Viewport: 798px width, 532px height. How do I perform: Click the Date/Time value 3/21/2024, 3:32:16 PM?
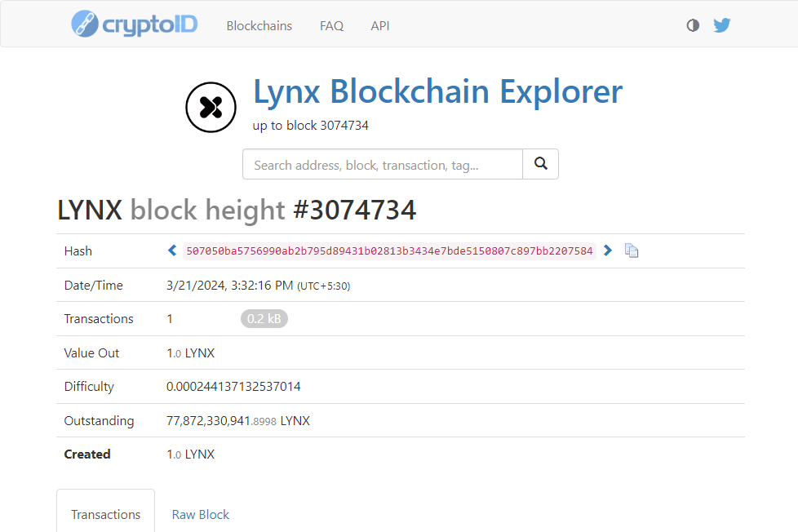(x=229, y=286)
